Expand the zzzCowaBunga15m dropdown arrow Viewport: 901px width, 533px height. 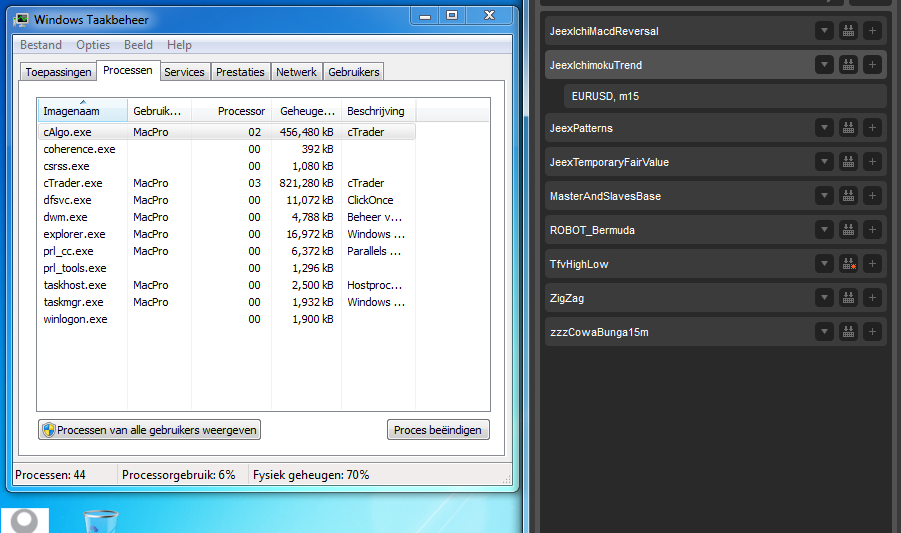click(825, 331)
